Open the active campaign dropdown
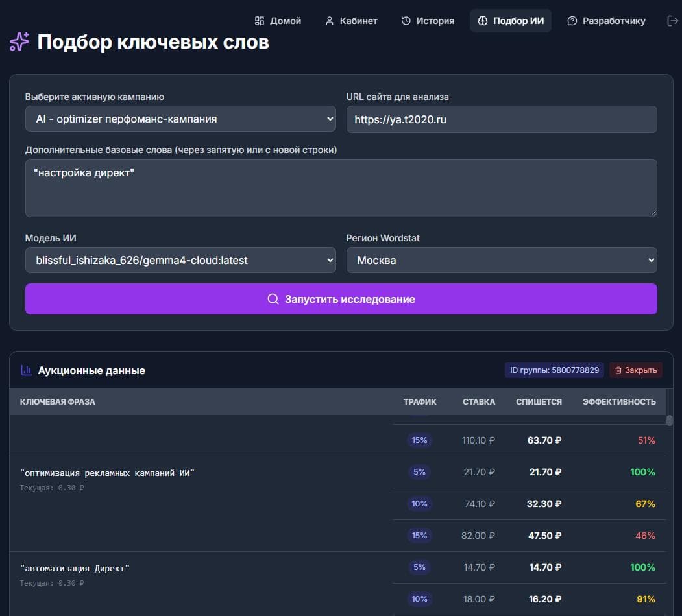The image size is (682, 616). tap(180, 119)
